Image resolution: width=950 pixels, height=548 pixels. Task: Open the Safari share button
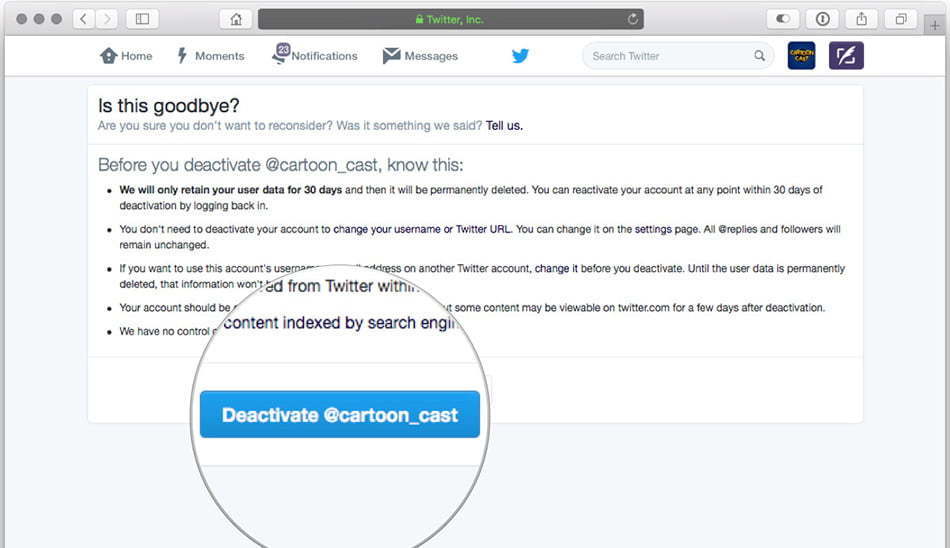click(862, 19)
